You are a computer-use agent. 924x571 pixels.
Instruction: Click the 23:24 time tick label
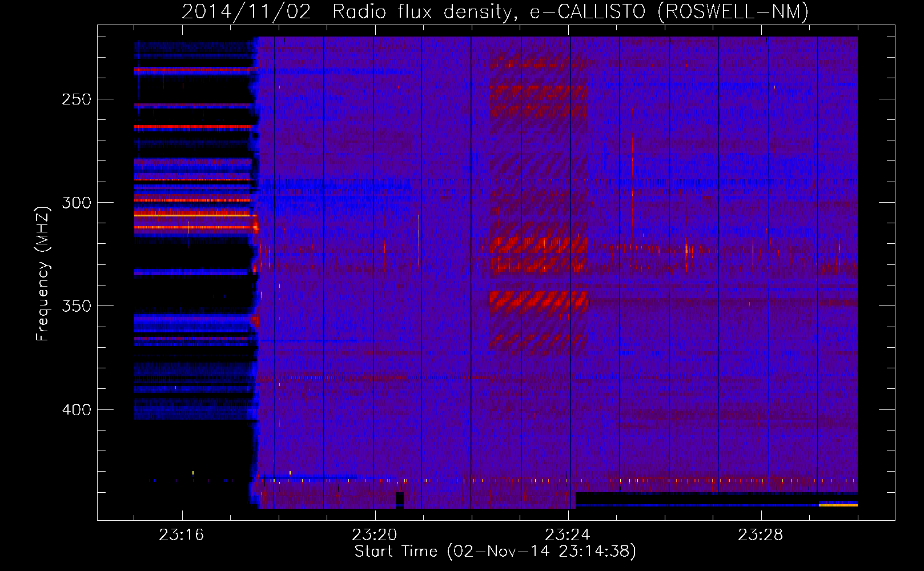pos(568,535)
